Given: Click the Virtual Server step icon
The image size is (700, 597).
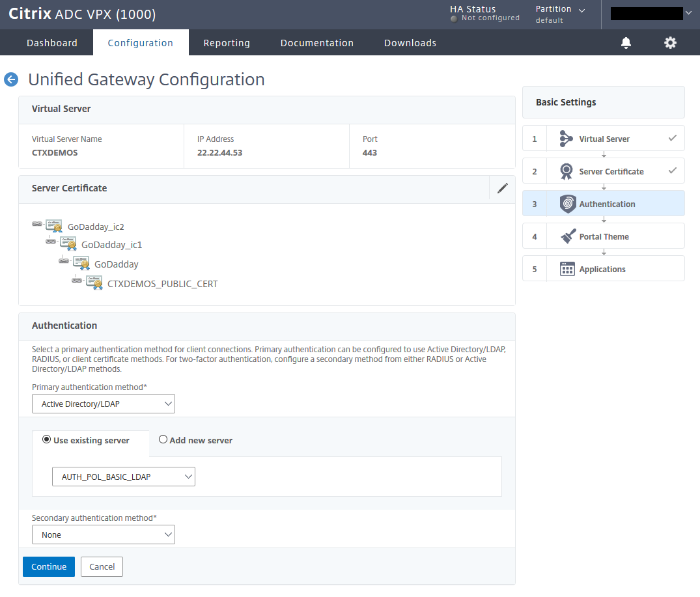Looking at the screenshot, I should tap(566, 139).
